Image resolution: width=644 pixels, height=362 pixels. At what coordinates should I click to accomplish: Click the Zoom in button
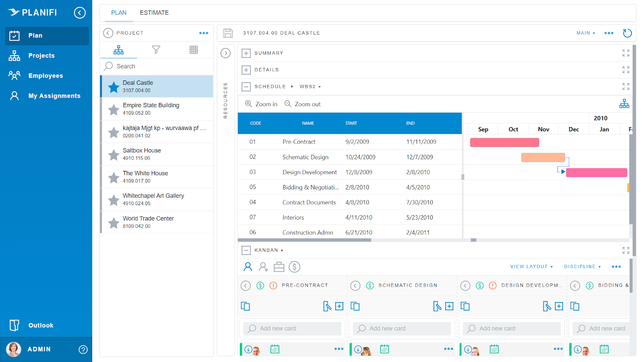(x=262, y=104)
